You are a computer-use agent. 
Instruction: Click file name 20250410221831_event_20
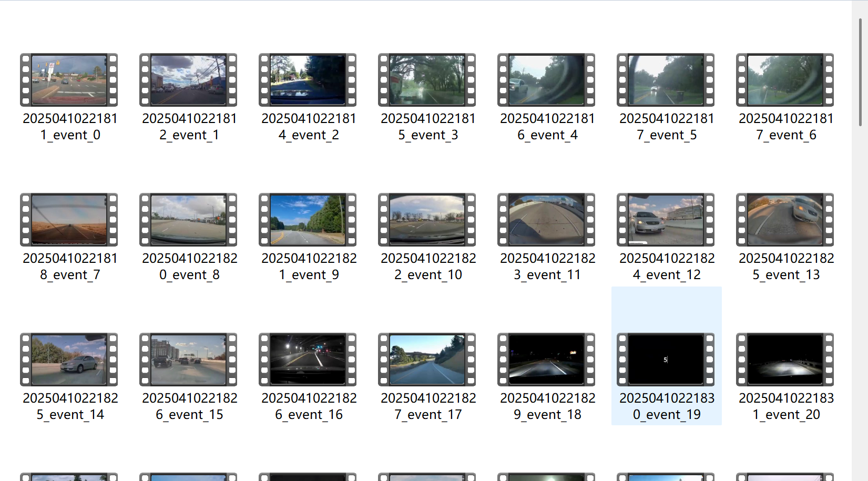click(787, 406)
